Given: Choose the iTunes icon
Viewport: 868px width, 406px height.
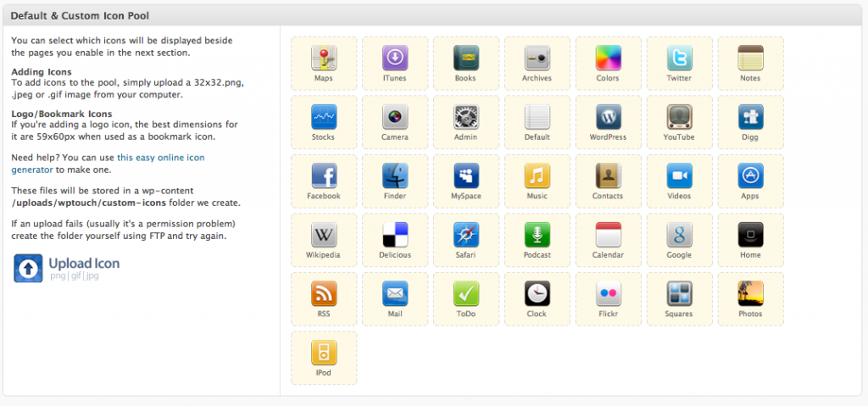Looking at the screenshot, I should tap(395, 58).
